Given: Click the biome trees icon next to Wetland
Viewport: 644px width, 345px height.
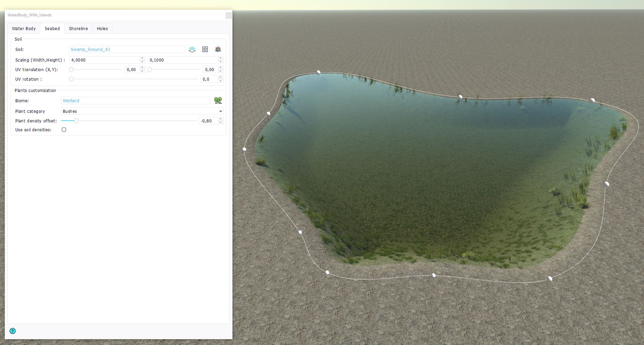Looking at the screenshot, I should click(x=218, y=101).
